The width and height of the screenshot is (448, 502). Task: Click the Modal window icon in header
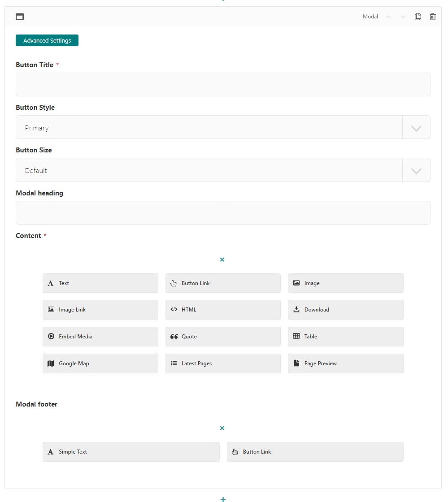point(20,17)
